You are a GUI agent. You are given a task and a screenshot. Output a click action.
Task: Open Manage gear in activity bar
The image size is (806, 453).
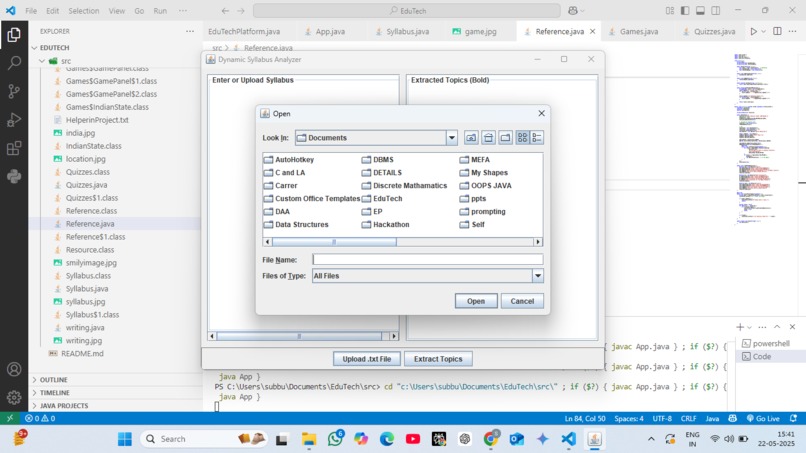tap(14, 397)
